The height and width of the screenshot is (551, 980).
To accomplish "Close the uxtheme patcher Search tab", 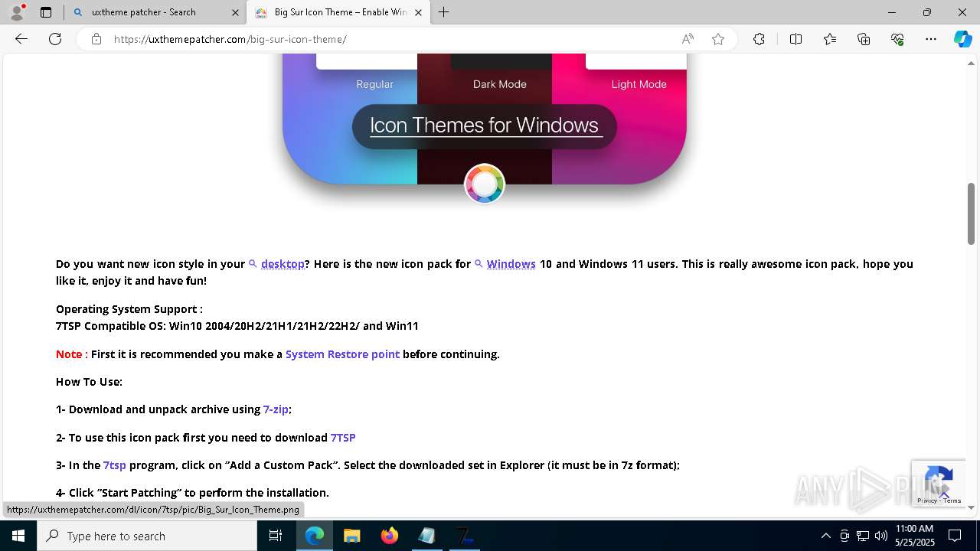I will pyautogui.click(x=235, y=12).
